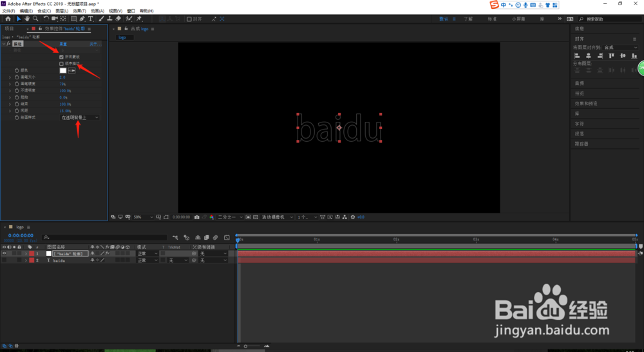The image size is (644, 352).
Task: Open the composition mini-flowchart in the timeline
Action: pyautogui.click(x=175, y=237)
